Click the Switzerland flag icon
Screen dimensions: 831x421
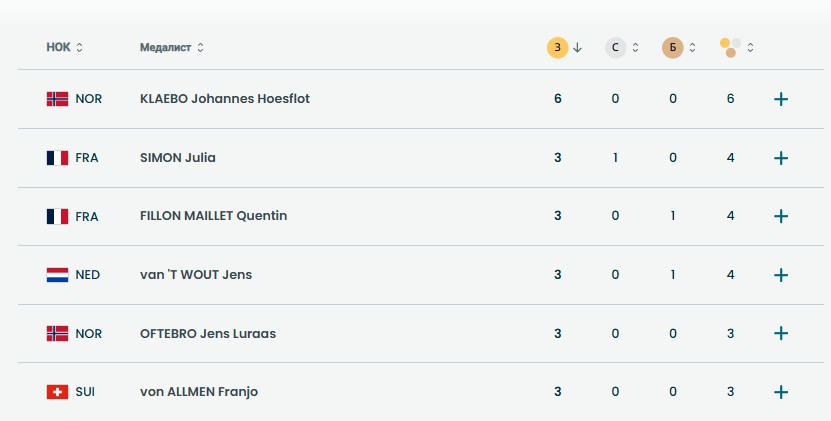[x=57, y=392]
